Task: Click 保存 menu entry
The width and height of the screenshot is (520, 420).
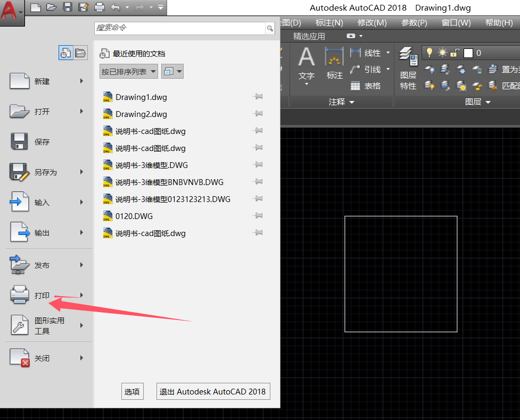Action: click(46, 142)
